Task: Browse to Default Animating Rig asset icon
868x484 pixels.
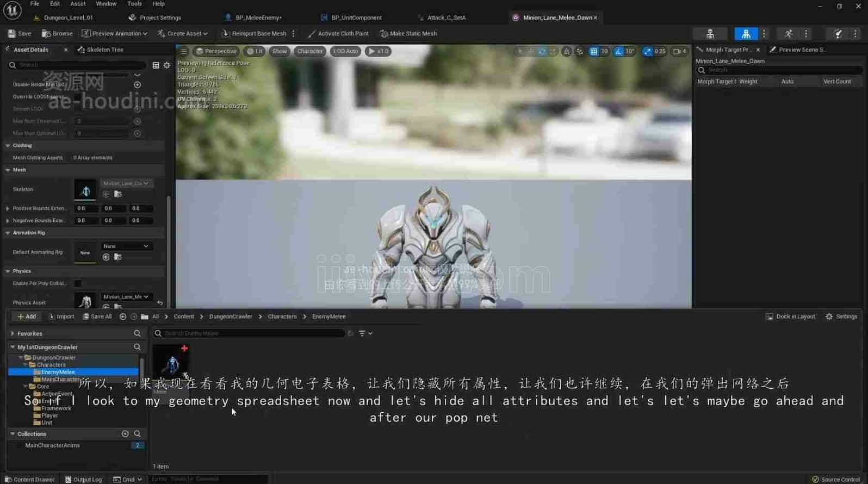Action: tap(118, 257)
